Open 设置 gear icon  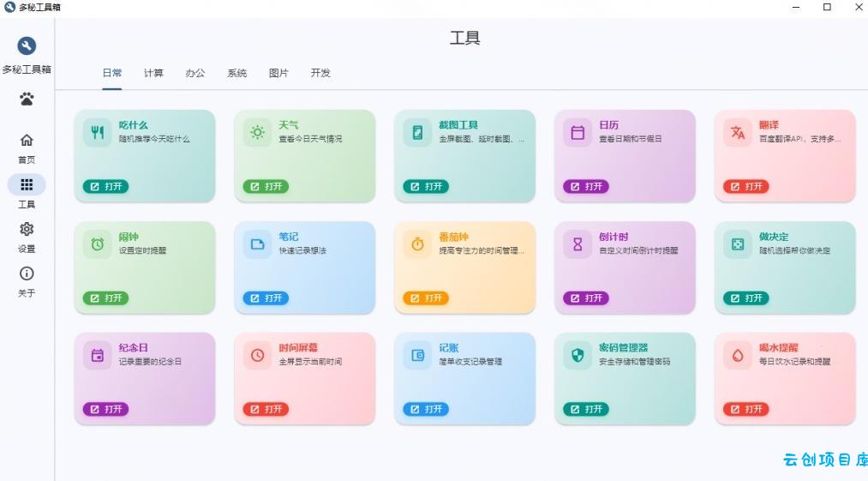27,229
